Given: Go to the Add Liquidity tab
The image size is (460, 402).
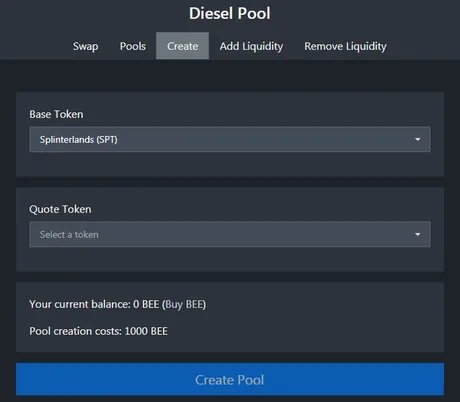Looking at the screenshot, I should 251,46.
